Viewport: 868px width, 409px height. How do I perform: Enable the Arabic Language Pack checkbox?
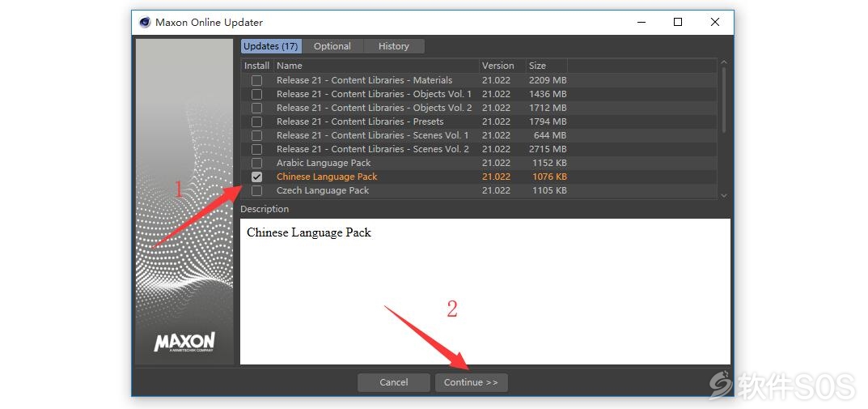tap(257, 164)
